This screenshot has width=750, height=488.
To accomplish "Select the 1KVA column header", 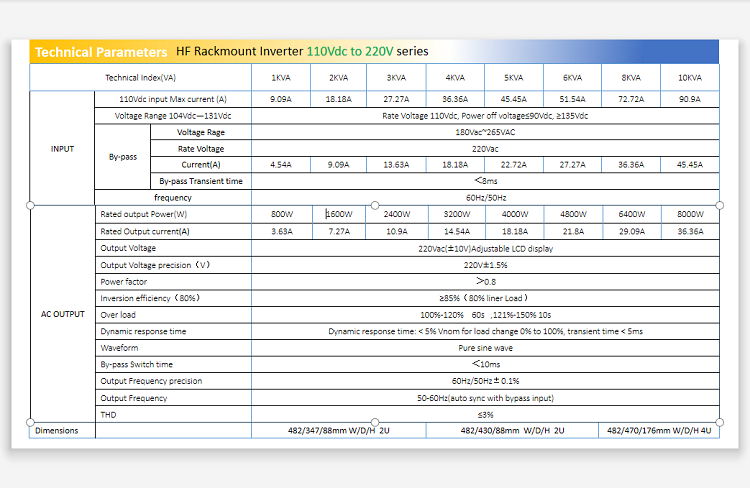I will coord(281,78).
